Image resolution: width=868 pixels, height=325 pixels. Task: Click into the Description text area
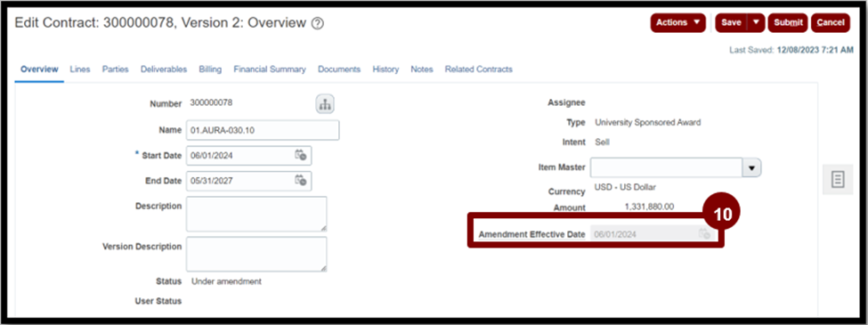coord(256,214)
